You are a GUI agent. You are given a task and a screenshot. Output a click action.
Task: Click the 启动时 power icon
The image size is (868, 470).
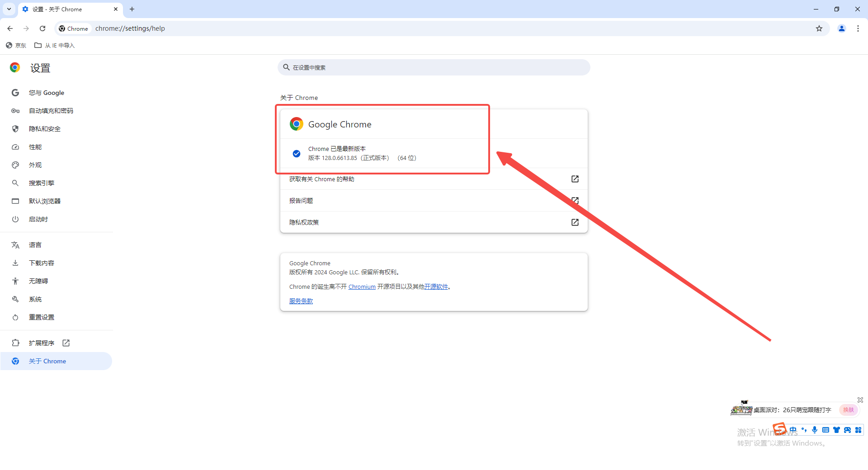coord(15,219)
